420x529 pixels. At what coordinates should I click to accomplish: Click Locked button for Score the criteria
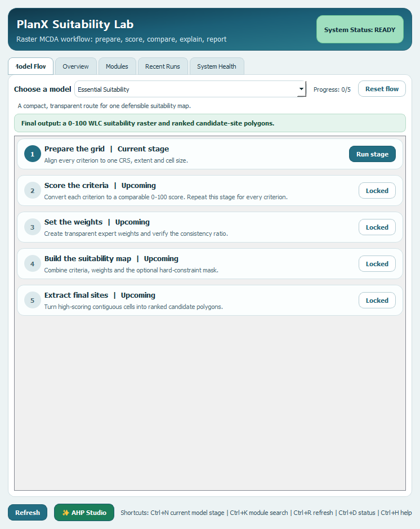[x=377, y=191]
